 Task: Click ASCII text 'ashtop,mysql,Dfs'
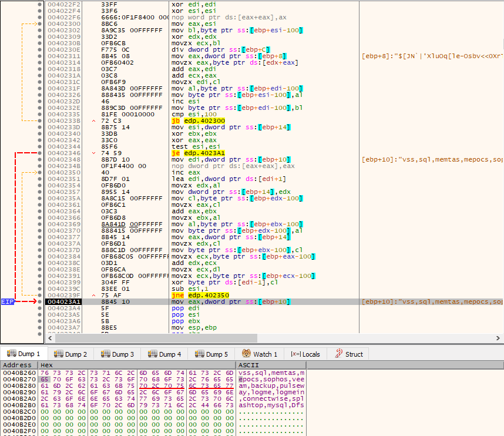pos(271,405)
